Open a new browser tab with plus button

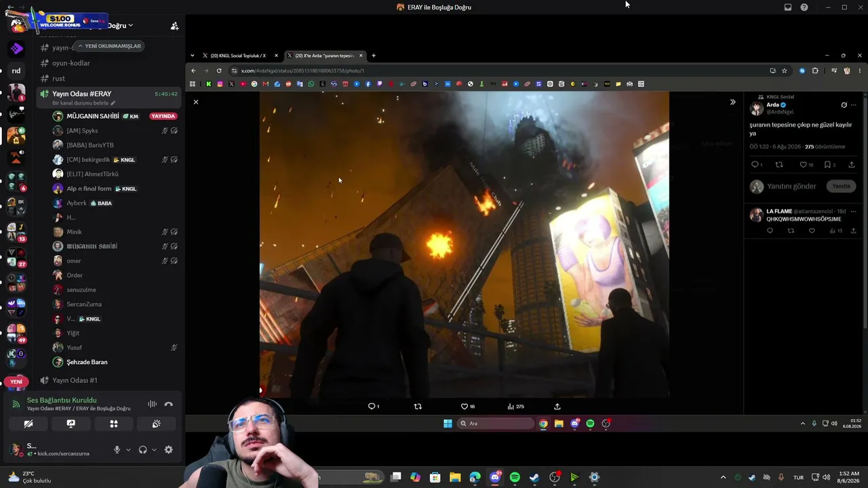pyautogui.click(x=374, y=56)
